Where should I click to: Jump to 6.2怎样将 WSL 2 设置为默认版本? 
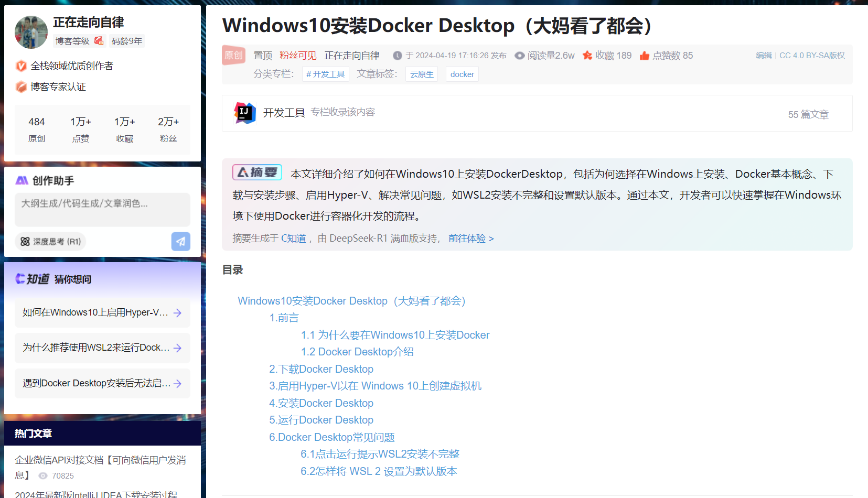pyautogui.click(x=379, y=471)
